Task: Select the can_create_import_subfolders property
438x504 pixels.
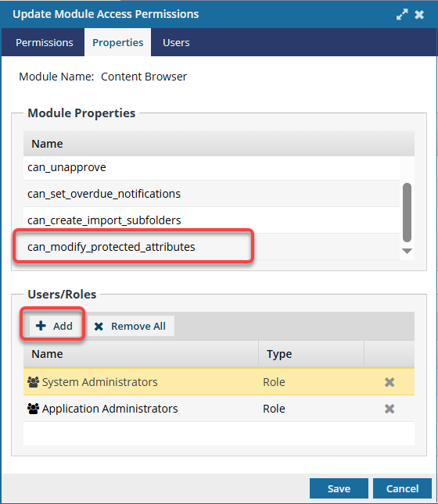Action: coord(211,220)
